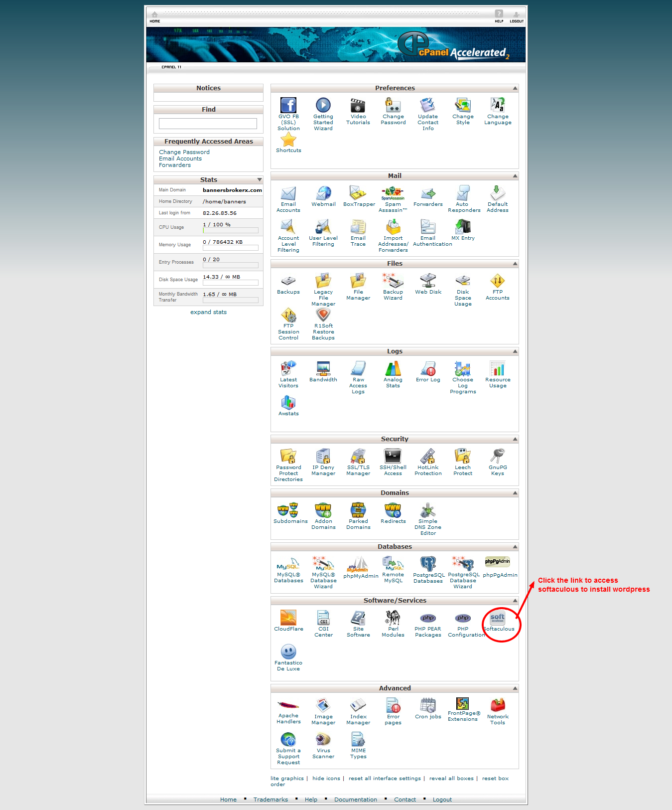Open Change Password in Frequently Accessed Areas

click(184, 152)
